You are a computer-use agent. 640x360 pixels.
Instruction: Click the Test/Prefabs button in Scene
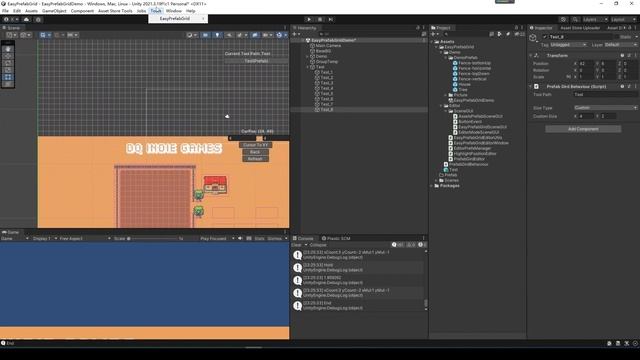click(x=256, y=61)
